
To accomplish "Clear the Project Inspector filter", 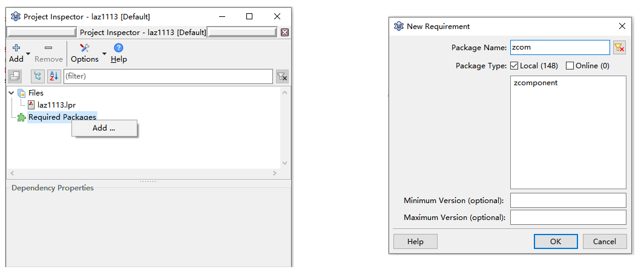I will (282, 76).
